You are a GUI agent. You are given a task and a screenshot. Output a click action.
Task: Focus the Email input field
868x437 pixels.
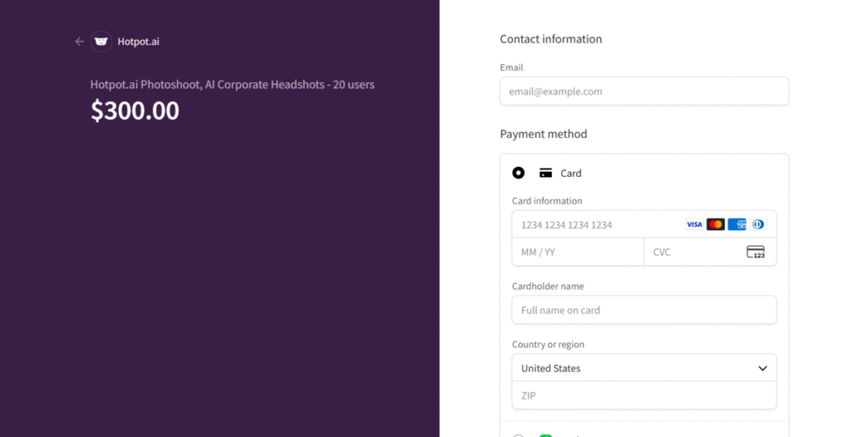644,91
